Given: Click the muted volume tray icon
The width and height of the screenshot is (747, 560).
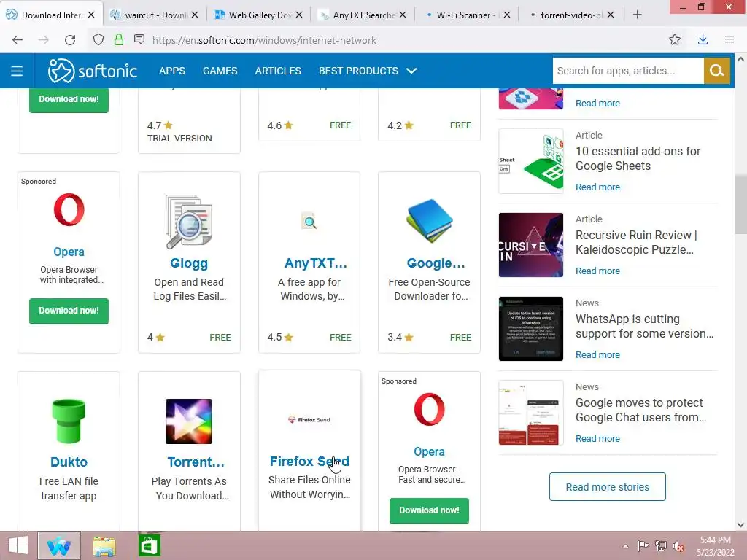Looking at the screenshot, I should click(x=678, y=546).
